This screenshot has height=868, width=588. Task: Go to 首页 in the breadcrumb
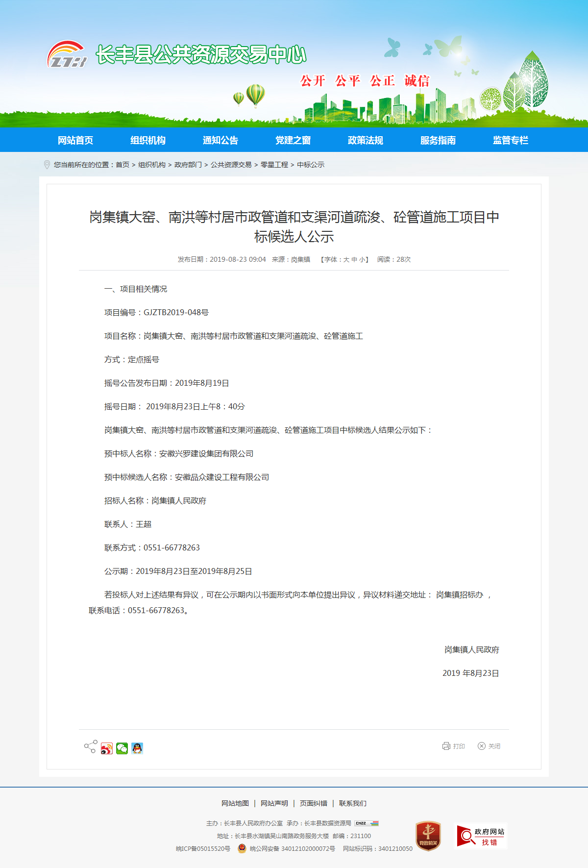[x=122, y=165]
